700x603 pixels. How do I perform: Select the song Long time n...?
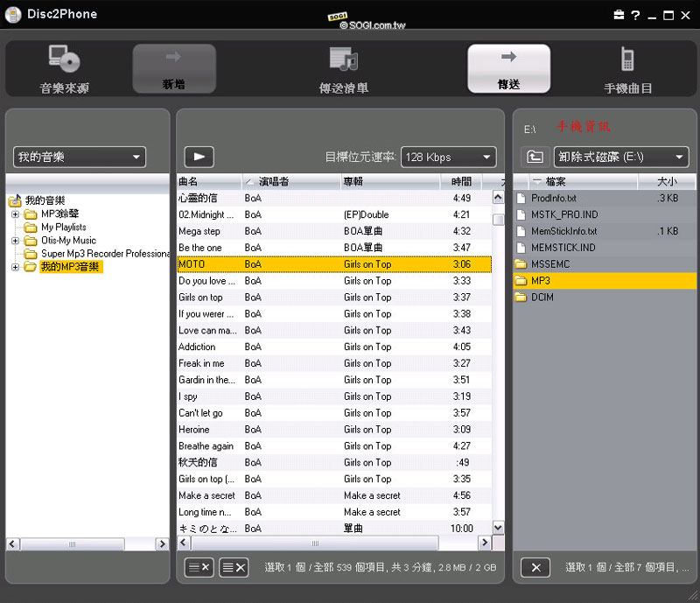click(334, 512)
